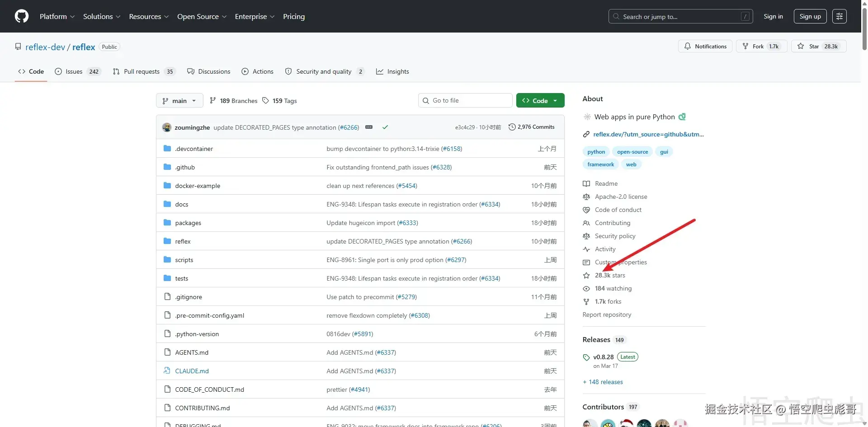This screenshot has height=427, width=868.
Task: Click the .devcontainer folder icon
Action: [x=167, y=149]
